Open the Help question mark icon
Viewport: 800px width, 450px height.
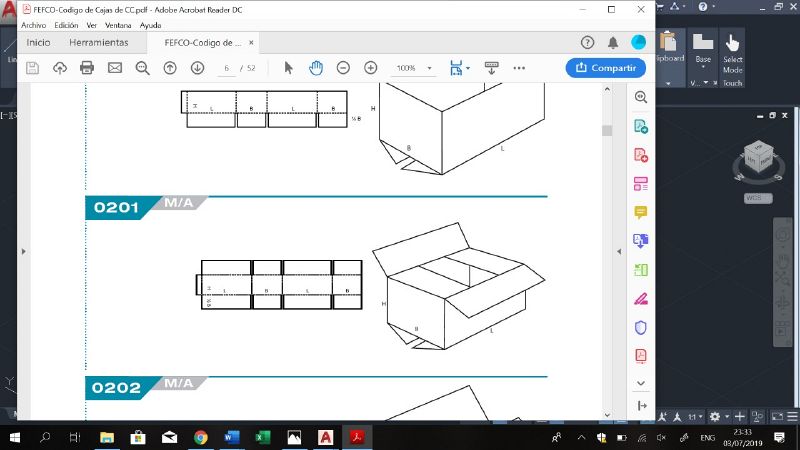pyautogui.click(x=587, y=42)
